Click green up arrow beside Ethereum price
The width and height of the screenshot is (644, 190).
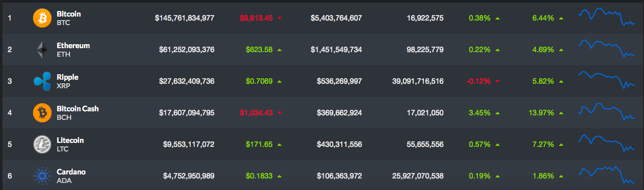(x=279, y=50)
